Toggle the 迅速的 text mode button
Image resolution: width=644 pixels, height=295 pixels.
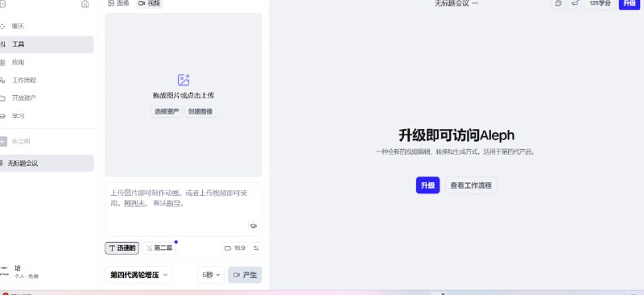click(122, 248)
